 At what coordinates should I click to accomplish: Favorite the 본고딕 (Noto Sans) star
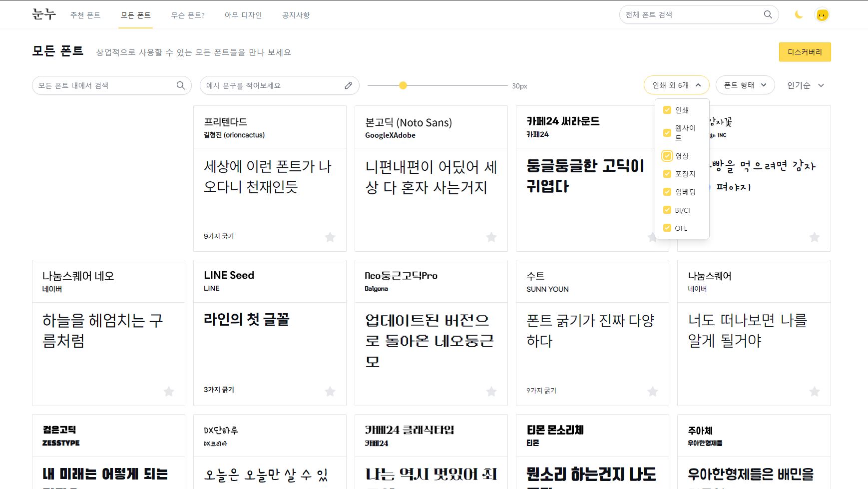491,237
